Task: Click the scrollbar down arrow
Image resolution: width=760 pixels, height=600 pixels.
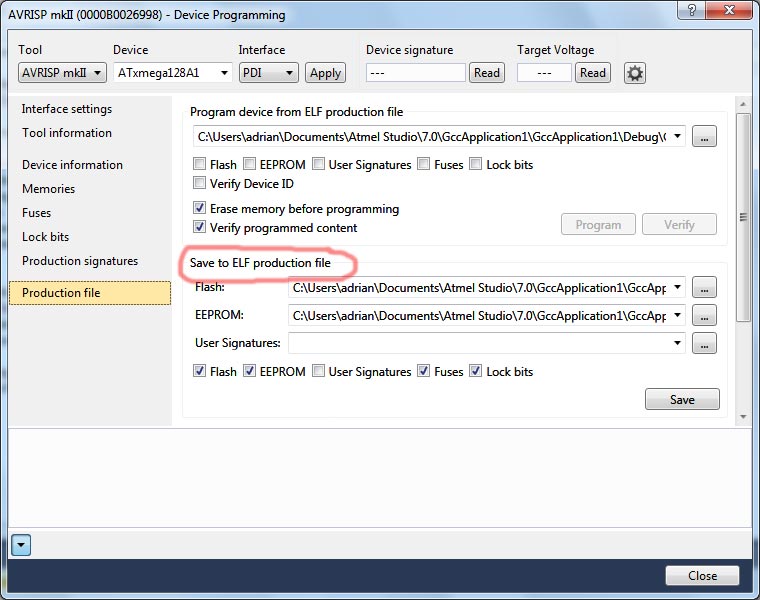Action: (743, 417)
